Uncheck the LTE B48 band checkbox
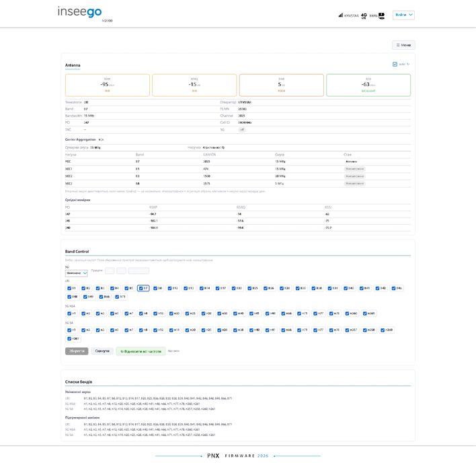This screenshot has height=471, width=476. click(69, 297)
